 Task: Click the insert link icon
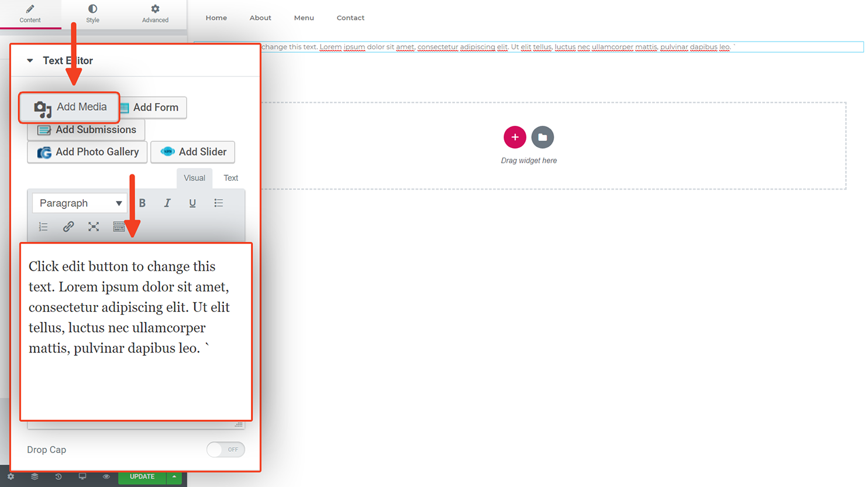coord(68,227)
